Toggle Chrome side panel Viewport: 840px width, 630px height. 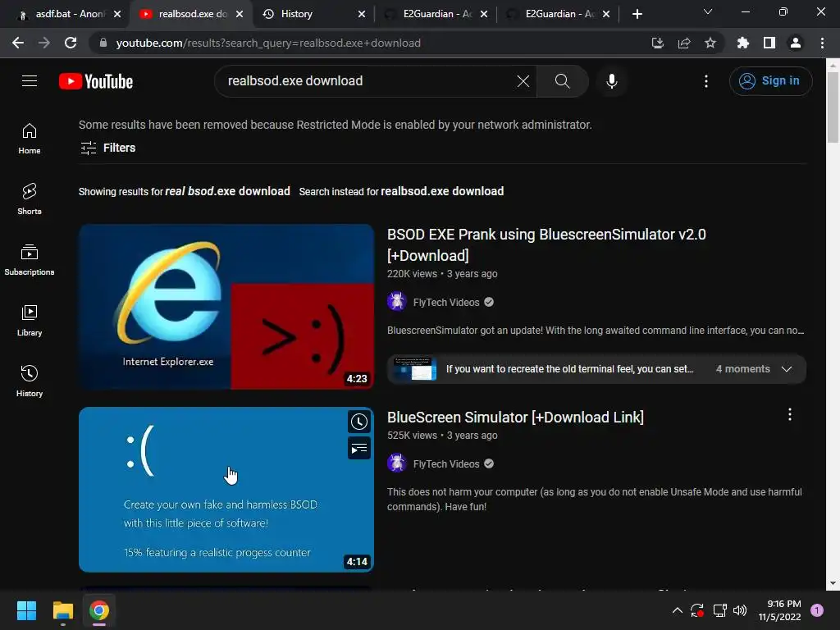click(x=769, y=43)
